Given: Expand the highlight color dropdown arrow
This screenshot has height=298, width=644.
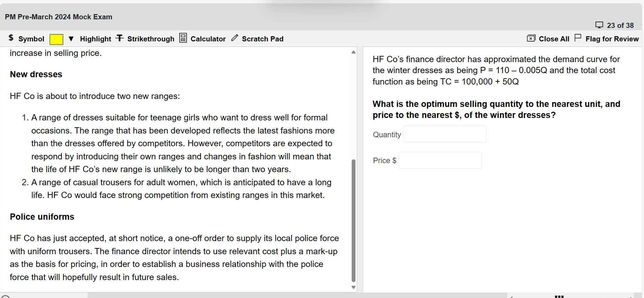Looking at the screenshot, I should click(x=71, y=39).
